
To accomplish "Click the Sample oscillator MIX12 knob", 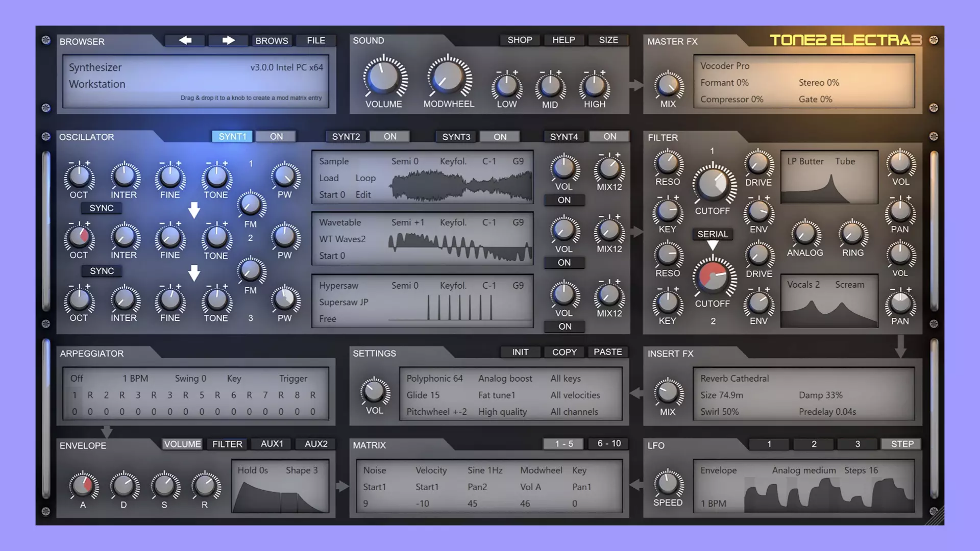I will click(609, 168).
